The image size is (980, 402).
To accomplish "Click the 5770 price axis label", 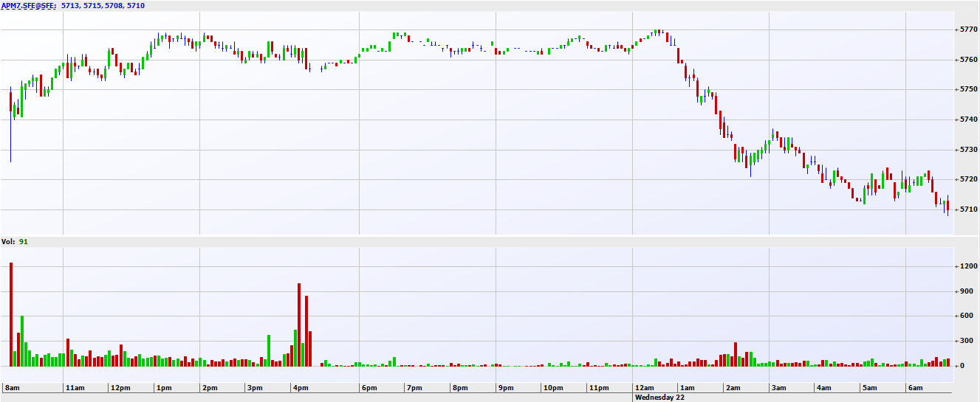I will coord(967,30).
